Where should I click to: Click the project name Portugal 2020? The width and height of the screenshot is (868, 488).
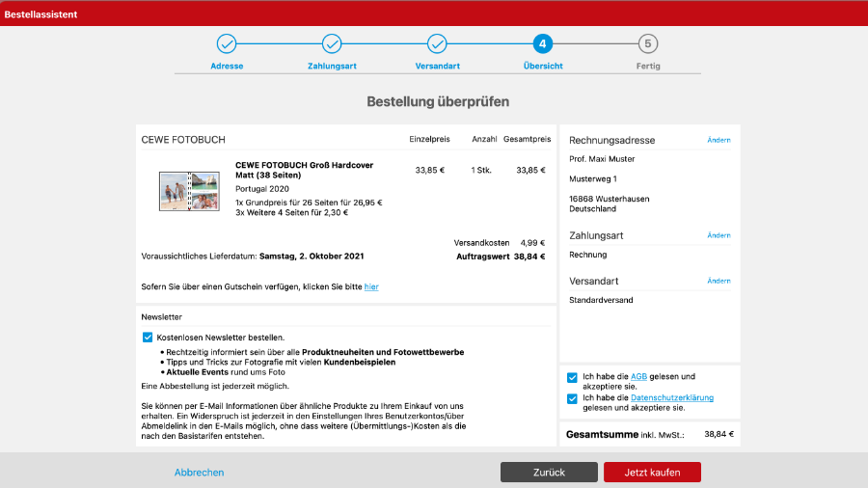point(261,189)
